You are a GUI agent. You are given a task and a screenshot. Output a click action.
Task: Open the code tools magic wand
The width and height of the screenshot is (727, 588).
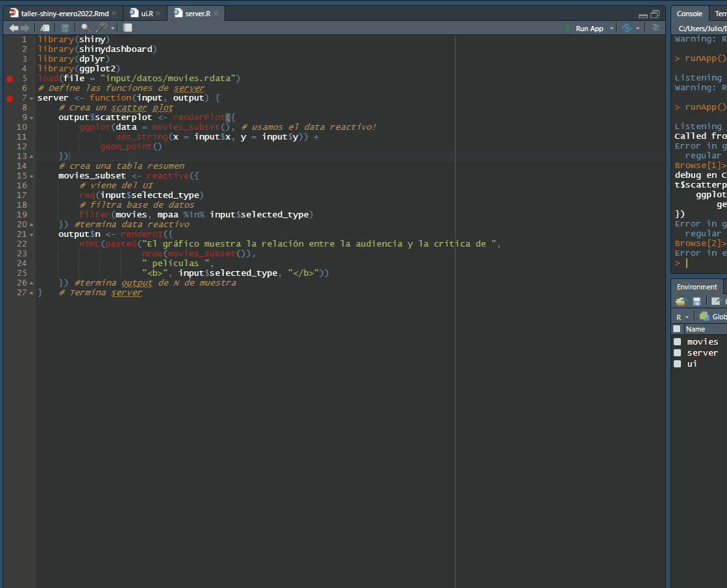click(x=101, y=28)
